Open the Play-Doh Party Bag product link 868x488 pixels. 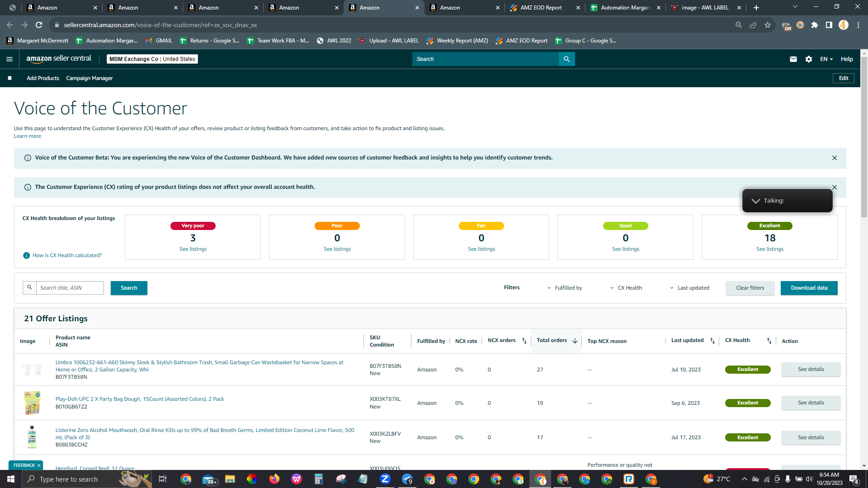click(x=140, y=399)
